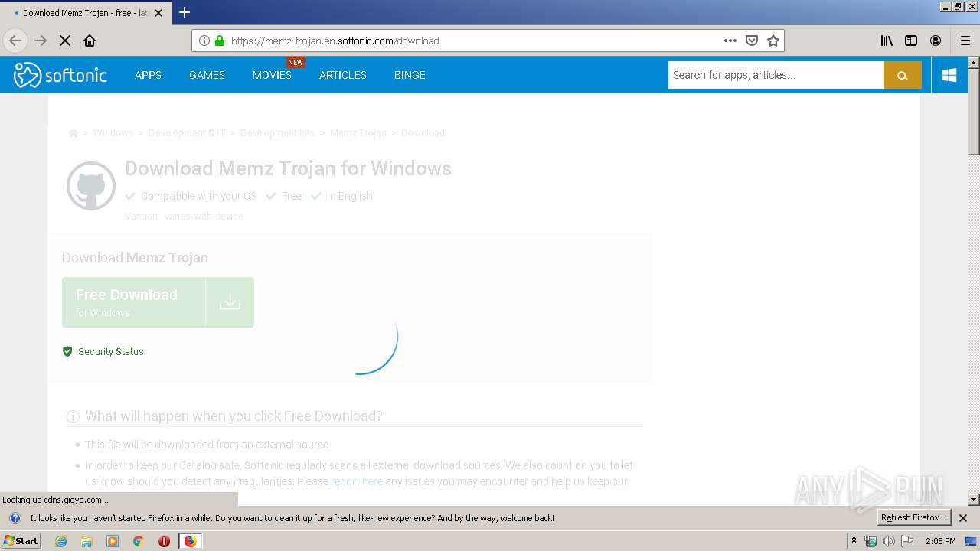Click Development & IT breadcrumb link
This screenshot has width=980, height=551.
187,133
